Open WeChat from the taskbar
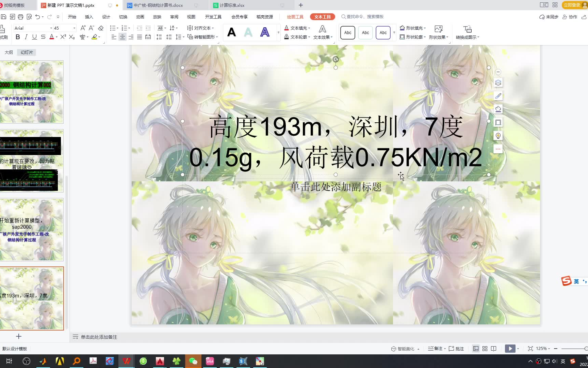Viewport: 588px width, 368px height. click(193, 361)
